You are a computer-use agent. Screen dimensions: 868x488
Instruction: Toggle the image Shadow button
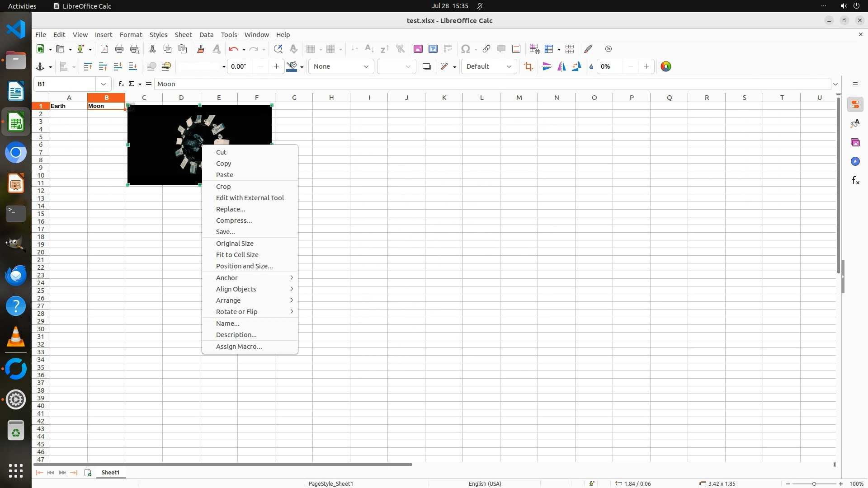426,66
